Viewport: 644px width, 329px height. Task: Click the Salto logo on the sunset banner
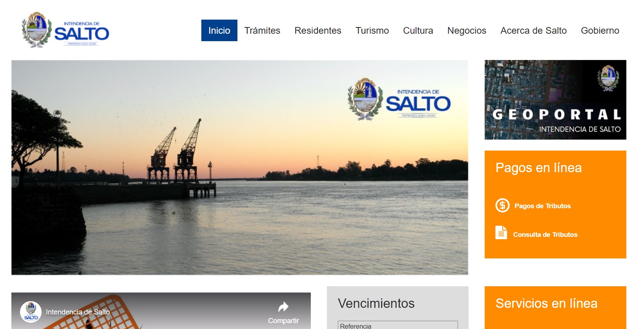tap(399, 99)
